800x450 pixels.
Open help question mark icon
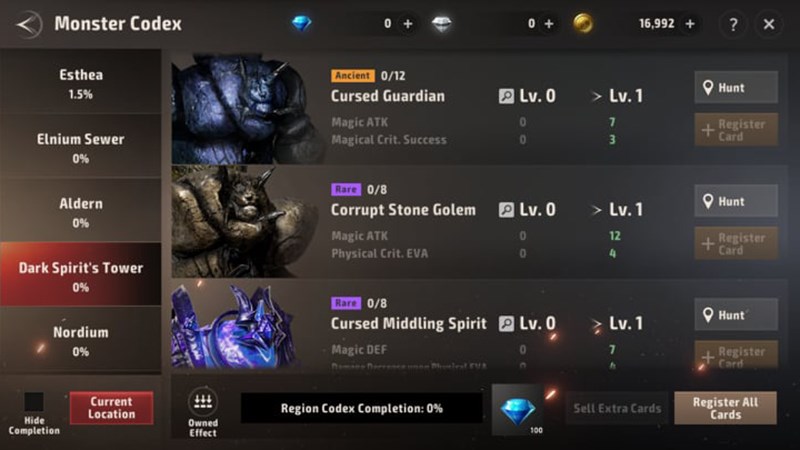point(733,24)
